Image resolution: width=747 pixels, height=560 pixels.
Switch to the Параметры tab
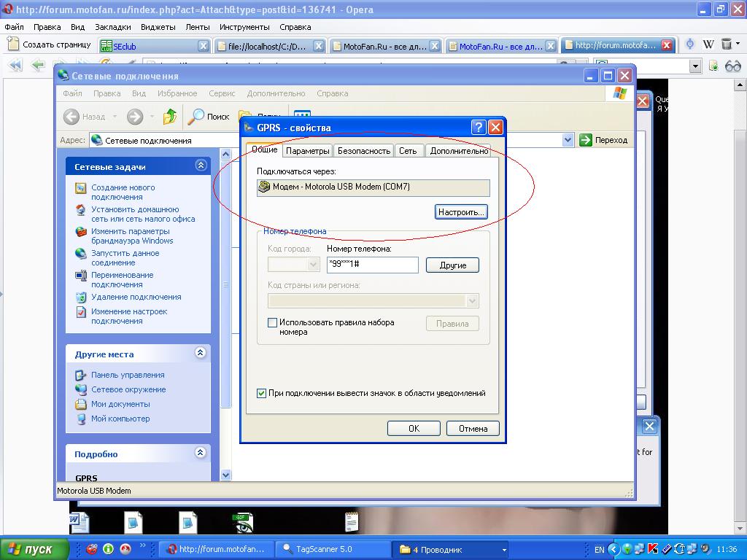click(x=308, y=151)
